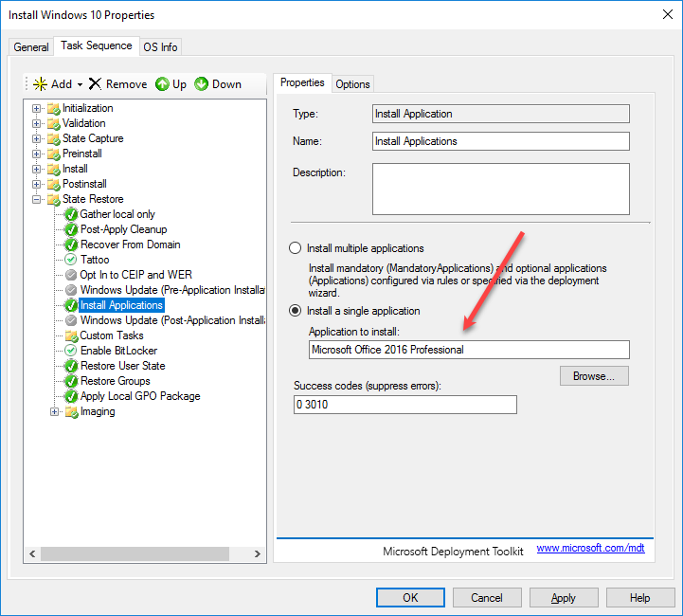The width and height of the screenshot is (683, 616).
Task: Open the Add dropdown arrow
Action: tap(81, 84)
